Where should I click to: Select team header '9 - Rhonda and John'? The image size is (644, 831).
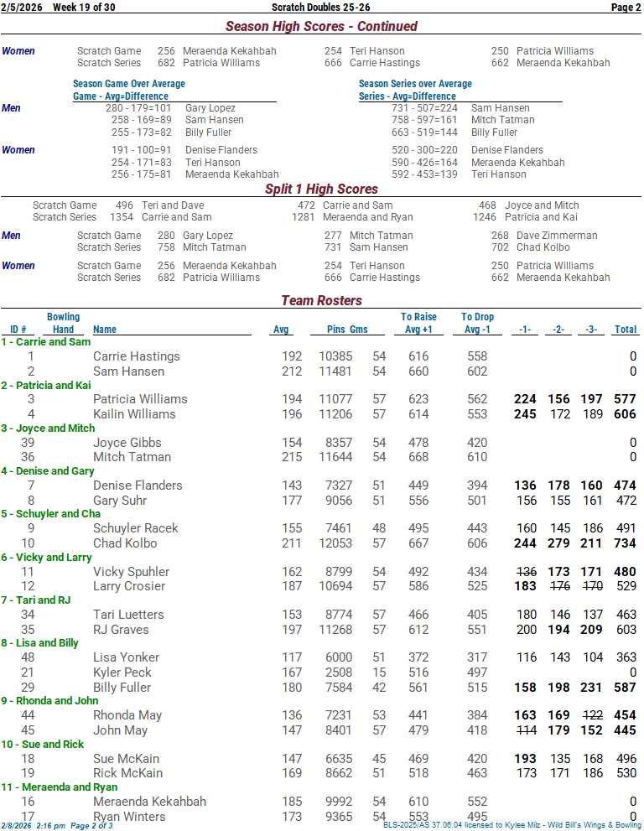49,701
